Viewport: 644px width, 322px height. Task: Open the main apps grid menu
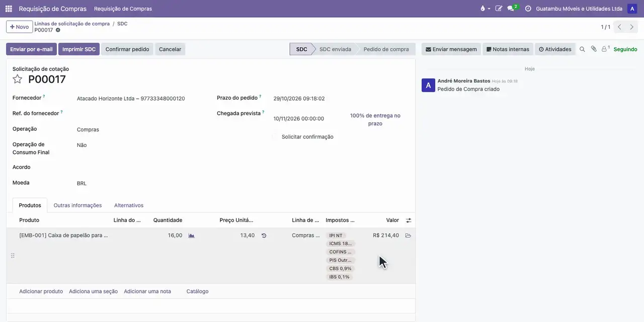click(9, 9)
